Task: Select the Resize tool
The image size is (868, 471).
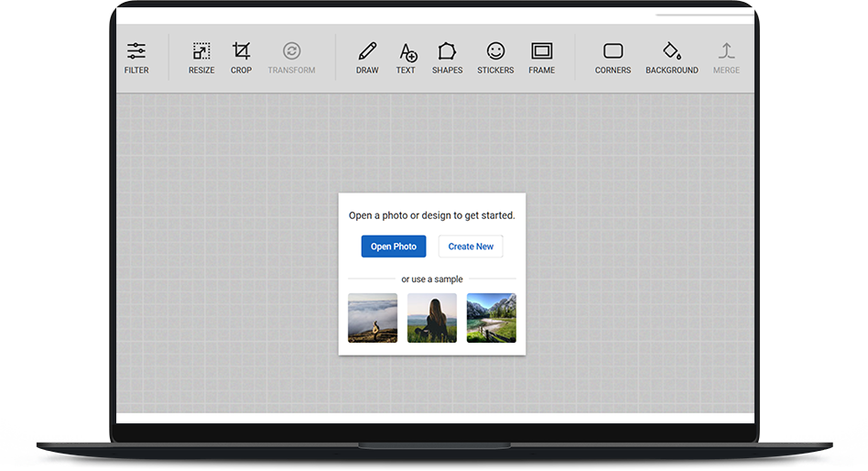Action: pyautogui.click(x=201, y=58)
